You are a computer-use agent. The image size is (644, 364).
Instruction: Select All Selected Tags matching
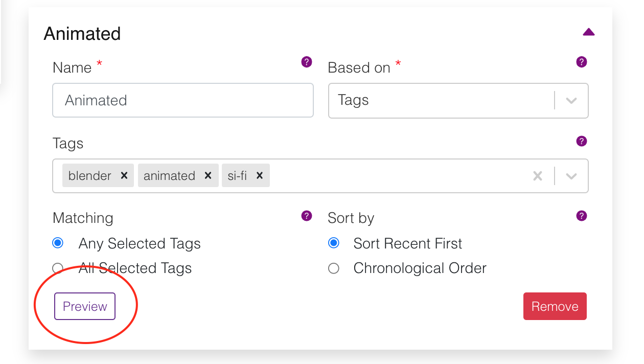pos(58,268)
